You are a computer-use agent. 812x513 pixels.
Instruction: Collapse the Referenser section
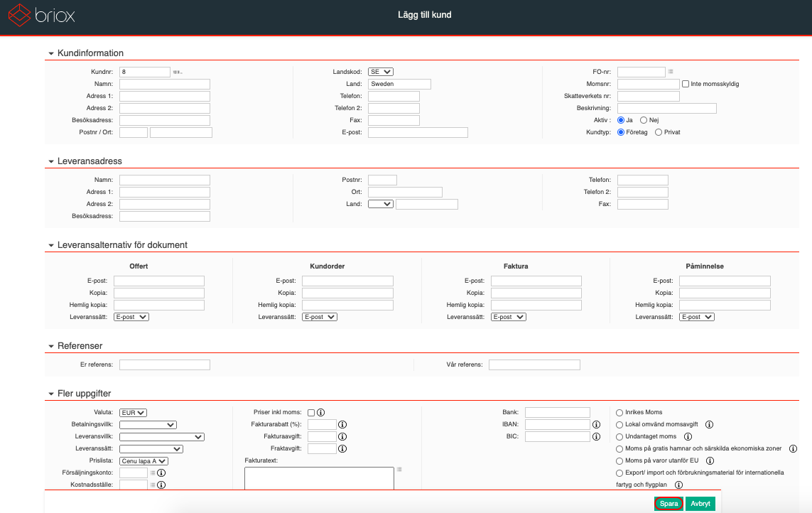pos(50,346)
